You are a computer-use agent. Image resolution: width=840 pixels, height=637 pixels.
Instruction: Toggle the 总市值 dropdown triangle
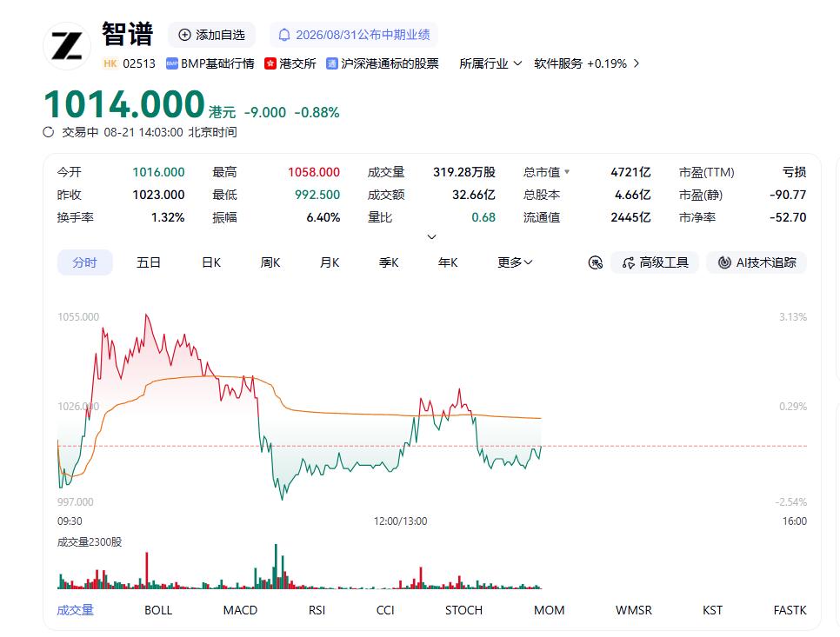(567, 172)
